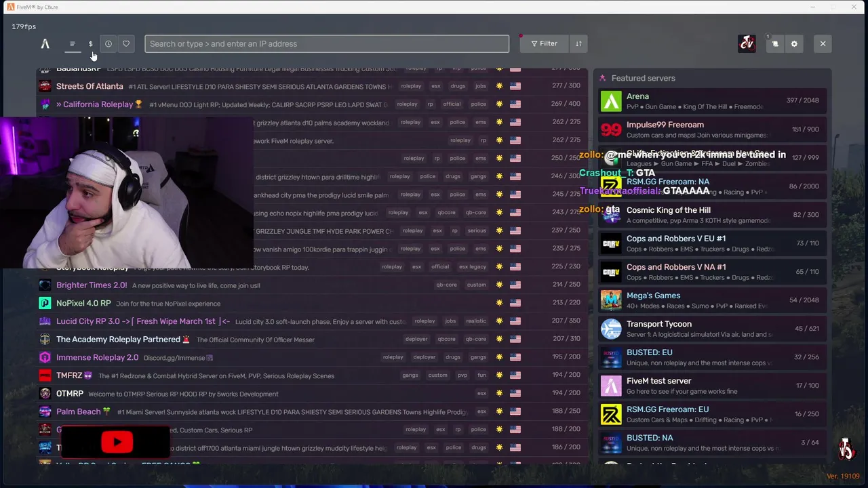Click the Mega's Games thumbnail icon
Viewport: 868px width, 488px height.
tap(611, 300)
